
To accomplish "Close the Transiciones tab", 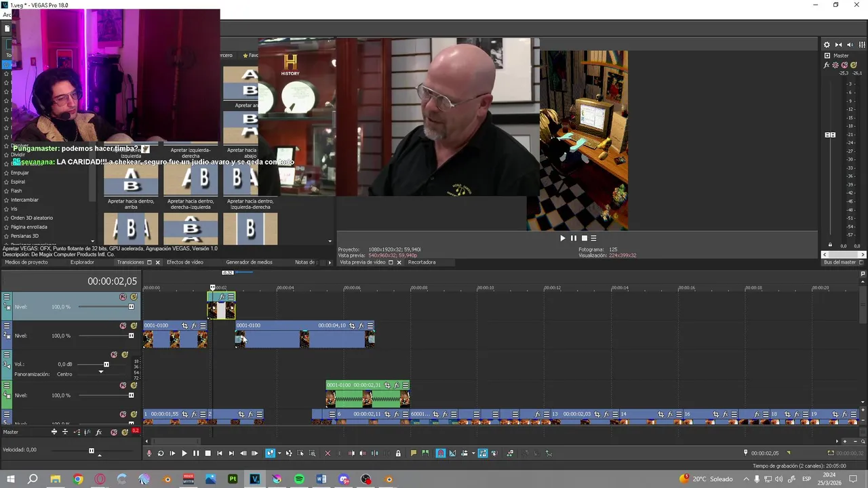I will [157, 262].
